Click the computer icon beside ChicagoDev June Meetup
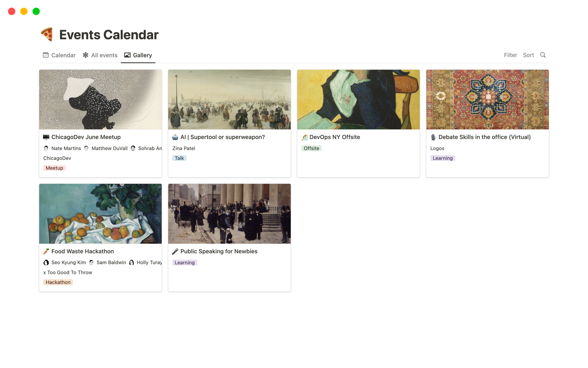Viewport: 588px width, 368px height. pos(46,137)
